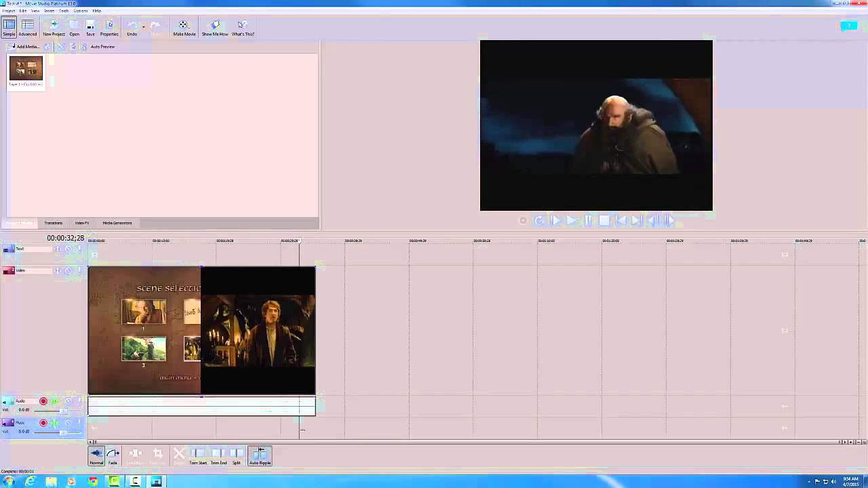This screenshot has height=488, width=868.
Task: Open the Insert menu
Action: pos(50,11)
